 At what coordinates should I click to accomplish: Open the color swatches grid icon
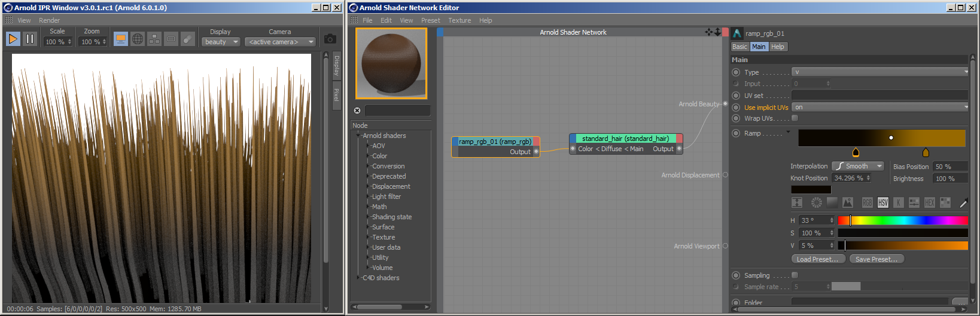tap(945, 203)
